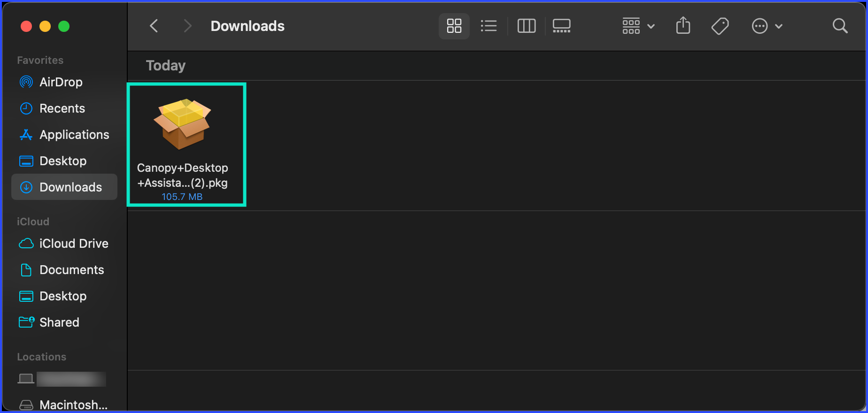Open the Edit Tags icon
The height and width of the screenshot is (413, 868).
click(720, 26)
